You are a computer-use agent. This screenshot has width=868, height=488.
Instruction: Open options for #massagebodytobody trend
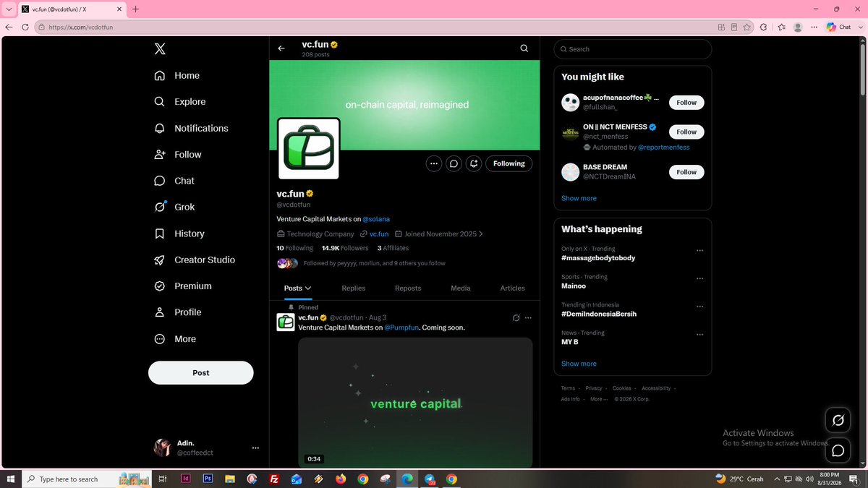click(x=699, y=250)
